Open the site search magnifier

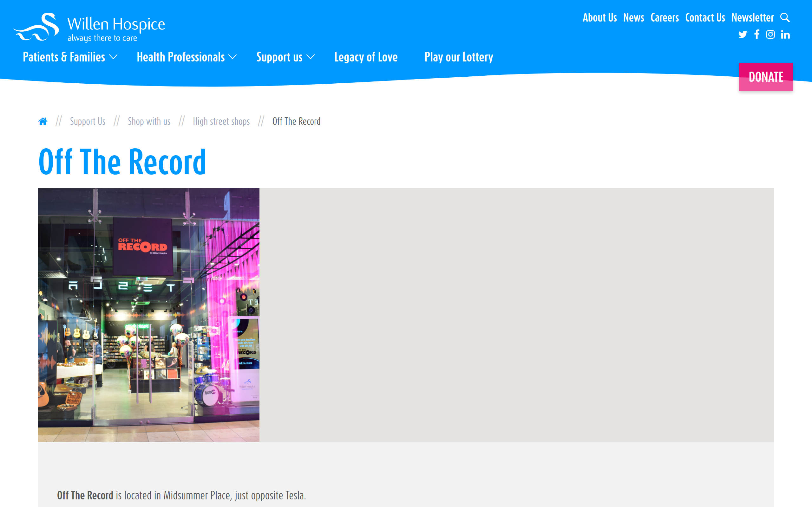(x=785, y=17)
